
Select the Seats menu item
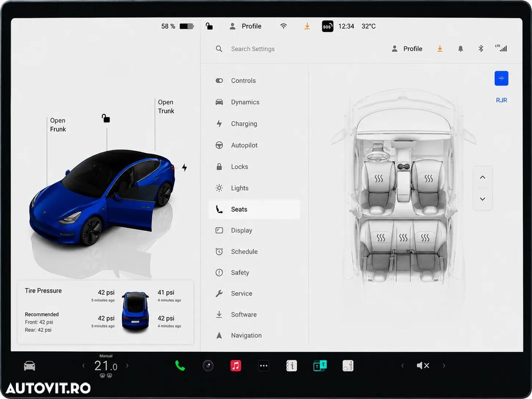coord(254,209)
